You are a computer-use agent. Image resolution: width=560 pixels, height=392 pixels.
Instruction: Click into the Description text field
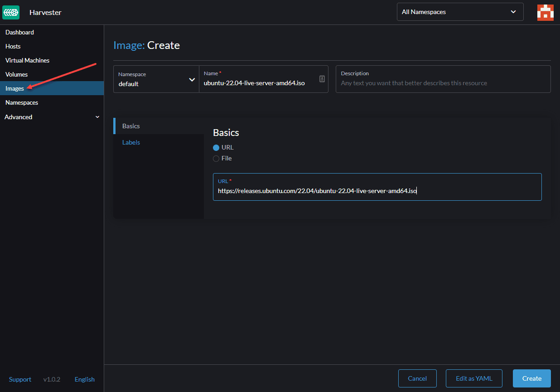[x=443, y=83]
